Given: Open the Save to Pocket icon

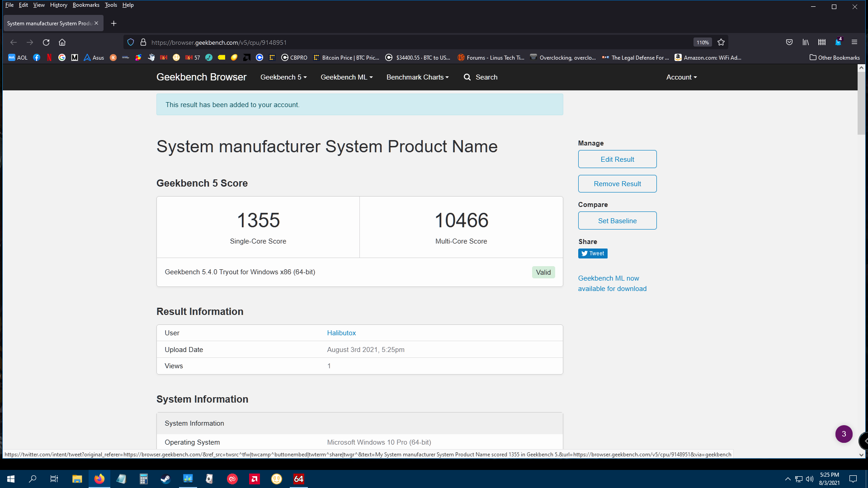Looking at the screenshot, I should click(x=789, y=42).
